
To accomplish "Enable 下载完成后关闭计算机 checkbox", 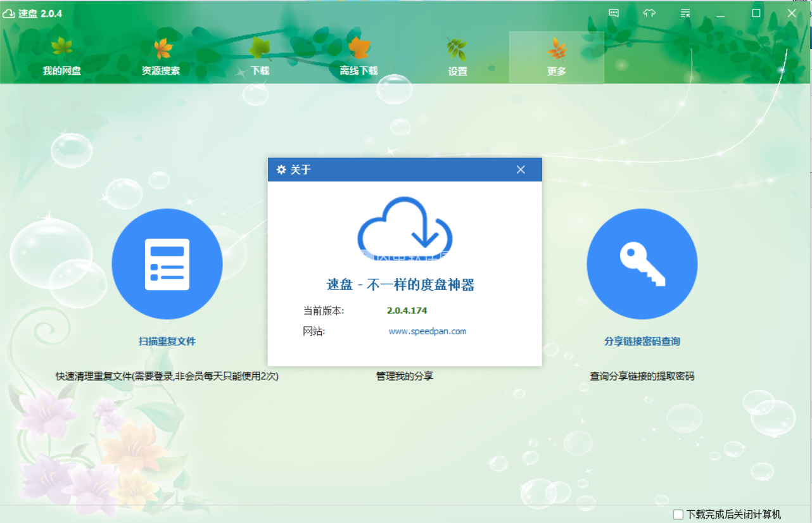I will (678, 514).
